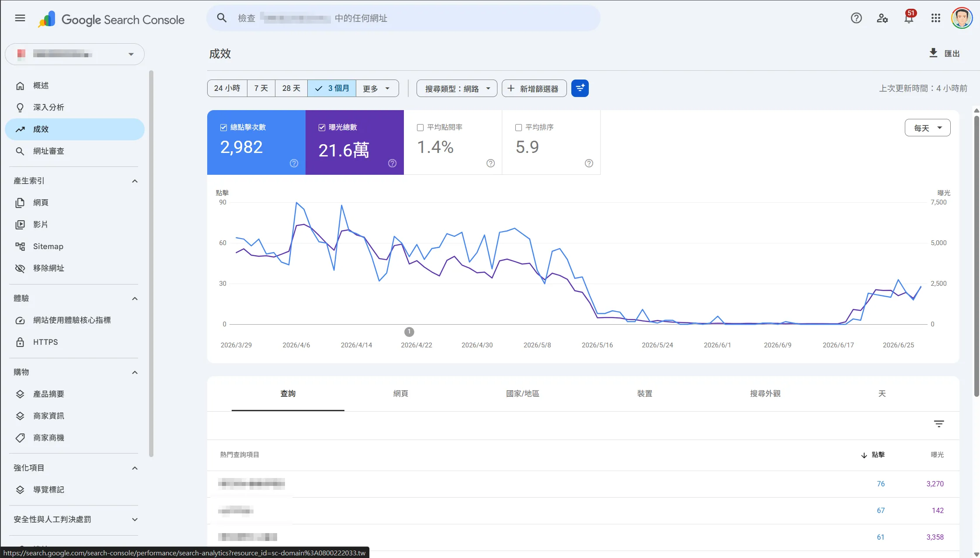Viewport: 980px width, 558px height.
Task: Enable the 平均排序 checkbox
Action: (518, 128)
